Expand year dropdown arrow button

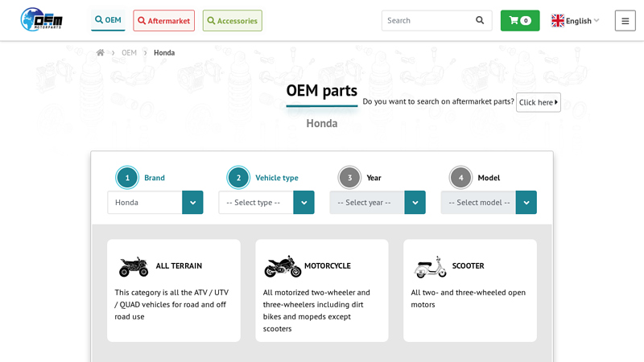click(415, 203)
